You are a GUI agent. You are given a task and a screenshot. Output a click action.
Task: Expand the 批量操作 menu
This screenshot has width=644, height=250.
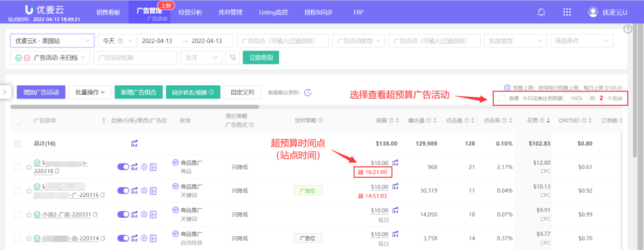click(x=90, y=92)
